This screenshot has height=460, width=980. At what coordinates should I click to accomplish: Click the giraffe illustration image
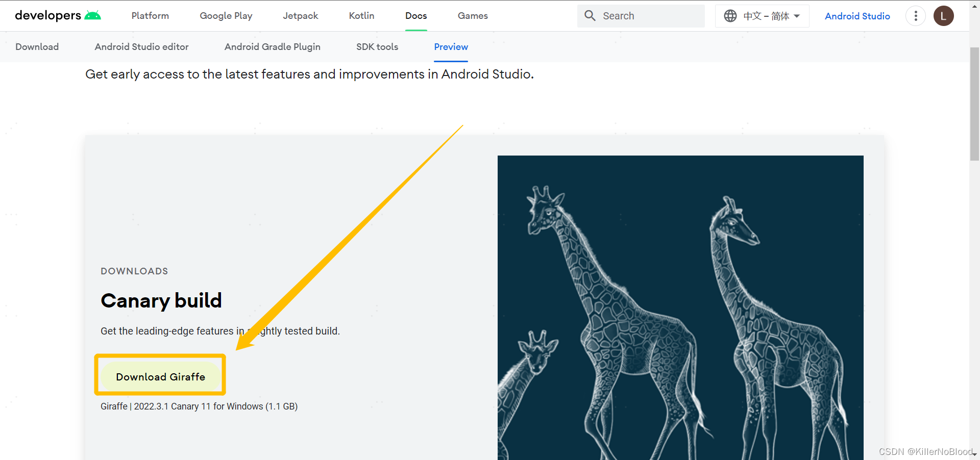[680, 308]
